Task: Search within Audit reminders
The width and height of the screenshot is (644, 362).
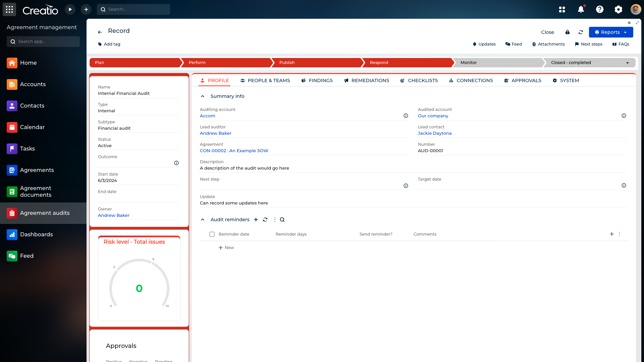Action: [282, 220]
